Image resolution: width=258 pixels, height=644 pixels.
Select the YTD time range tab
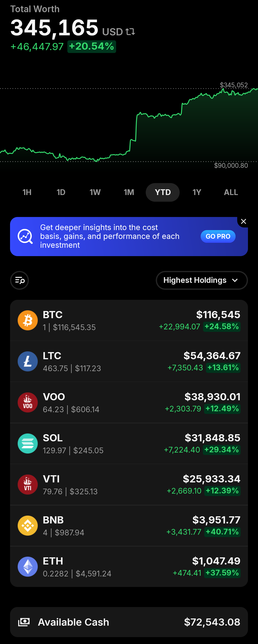pyautogui.click(x=163, y=192)
